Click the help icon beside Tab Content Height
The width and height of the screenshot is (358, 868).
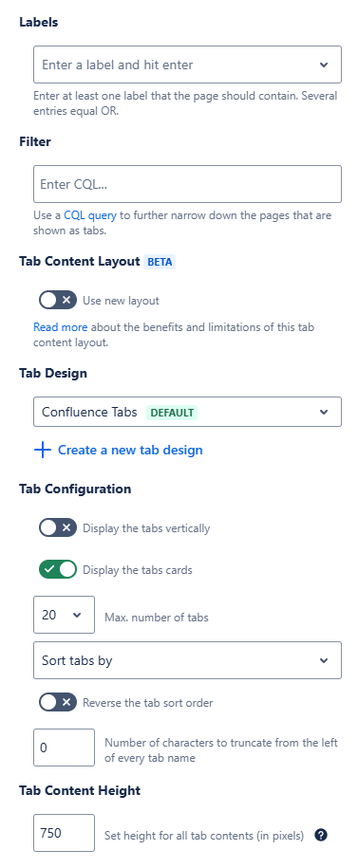coord(320,836)
